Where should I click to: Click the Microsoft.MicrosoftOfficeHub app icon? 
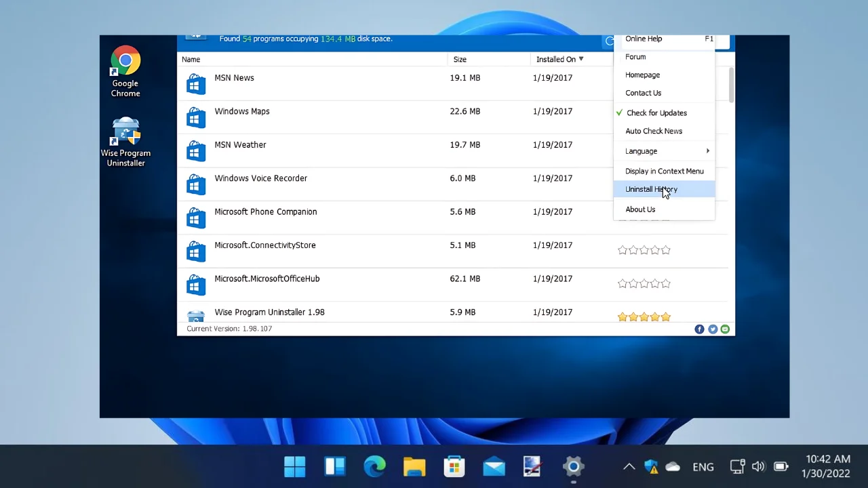(x=196, y=285)
